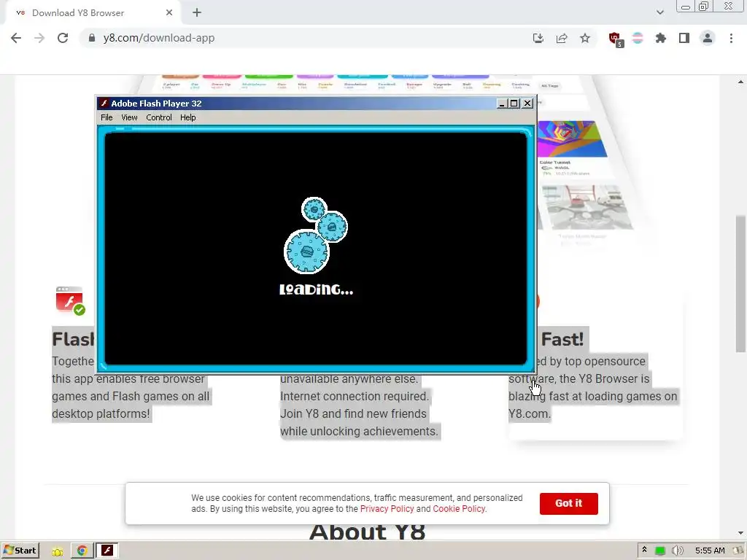Minimize the Adobe Flash Player window
Image resolution: width=747 pixels, height=560 pixels.
tap(502, 104)
